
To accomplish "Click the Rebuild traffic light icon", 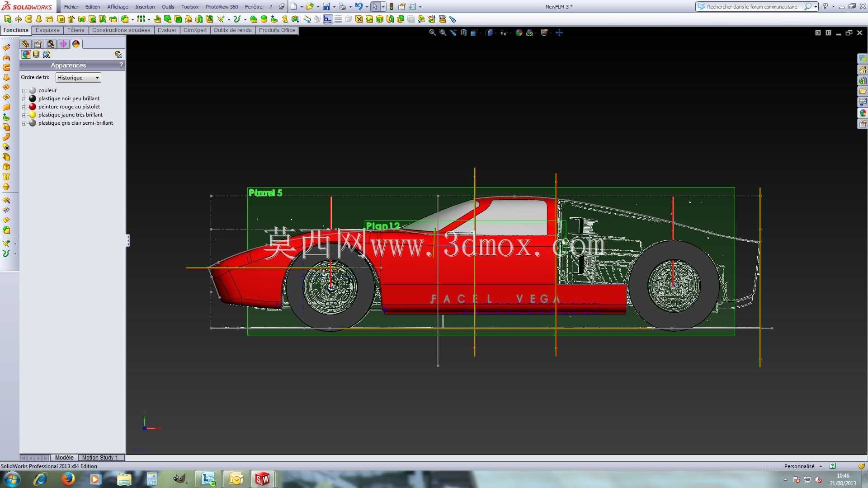I will (392, 7).
